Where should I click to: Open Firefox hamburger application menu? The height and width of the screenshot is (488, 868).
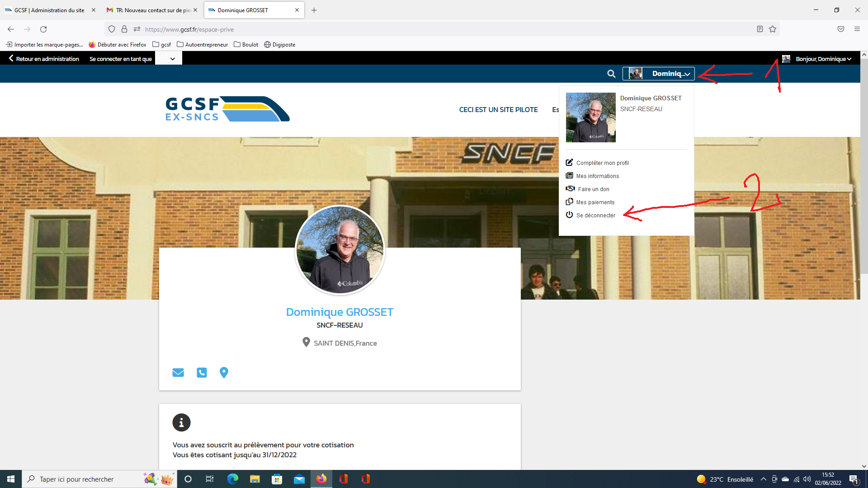click(x=857, y=29)
